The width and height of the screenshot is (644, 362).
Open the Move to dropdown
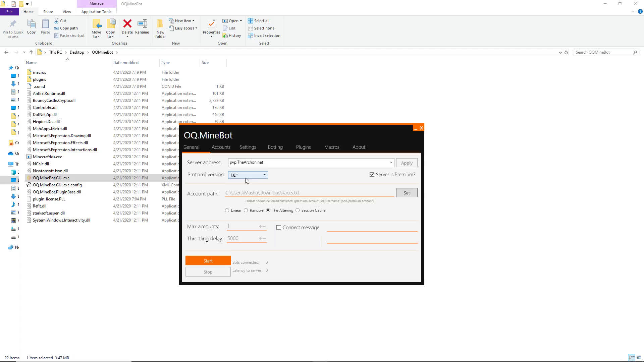pyautogui.click(x=96, y=37)
